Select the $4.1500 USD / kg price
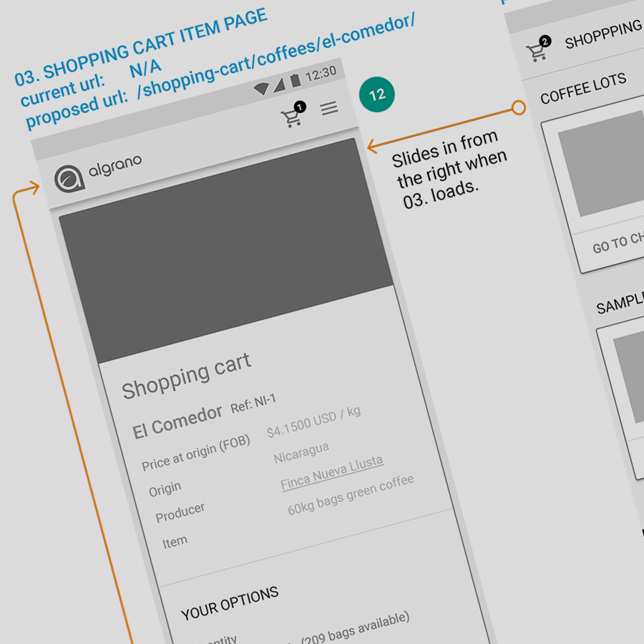 tap(313, 421)
